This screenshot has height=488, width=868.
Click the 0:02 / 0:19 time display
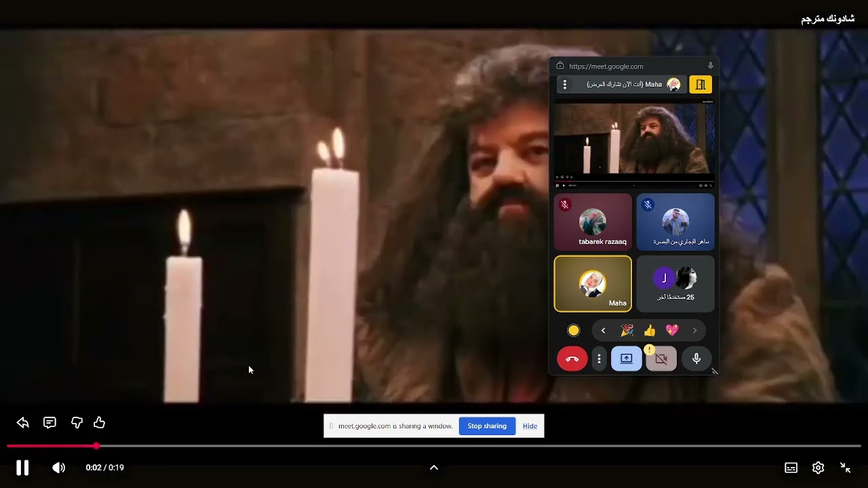(x=105, y=468)
